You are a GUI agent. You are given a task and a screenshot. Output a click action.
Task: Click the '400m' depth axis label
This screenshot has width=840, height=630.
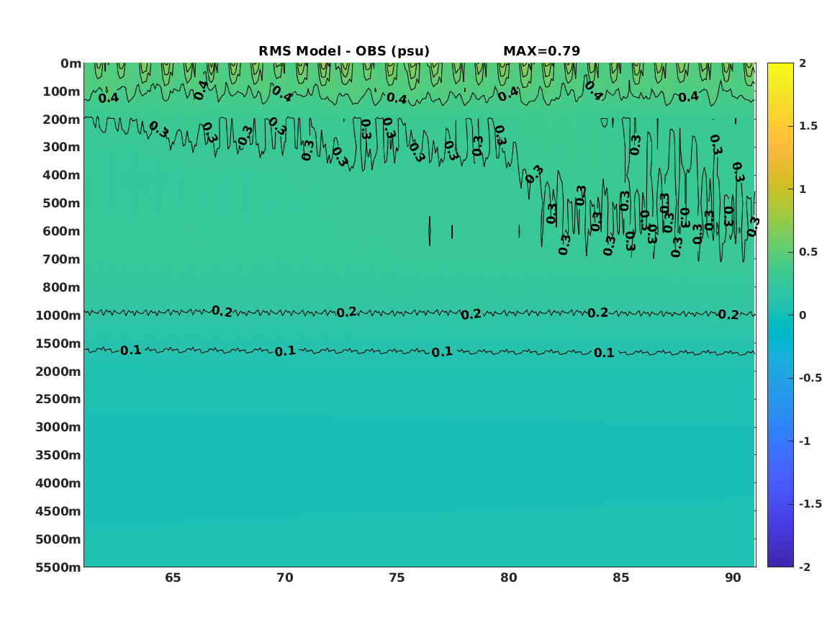62,175
